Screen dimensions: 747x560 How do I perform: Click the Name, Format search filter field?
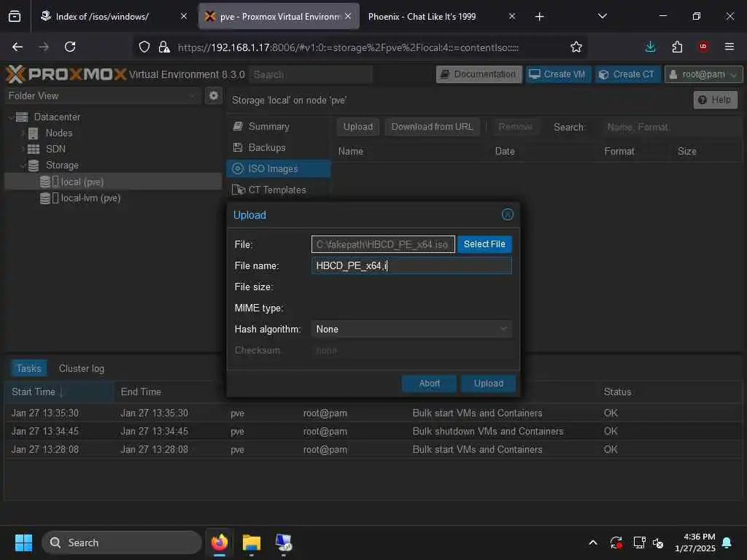[x=670, y=127]
